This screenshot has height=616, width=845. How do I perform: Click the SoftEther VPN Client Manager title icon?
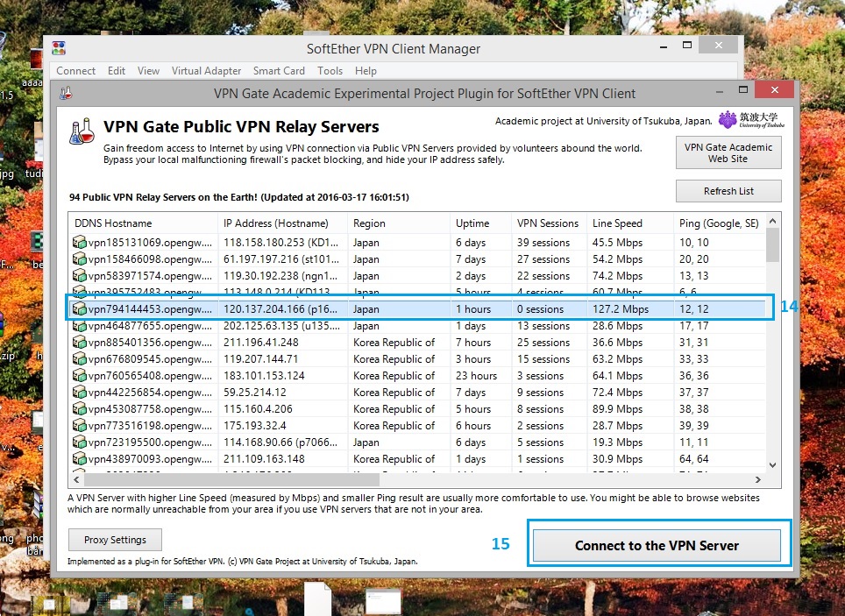59,48
